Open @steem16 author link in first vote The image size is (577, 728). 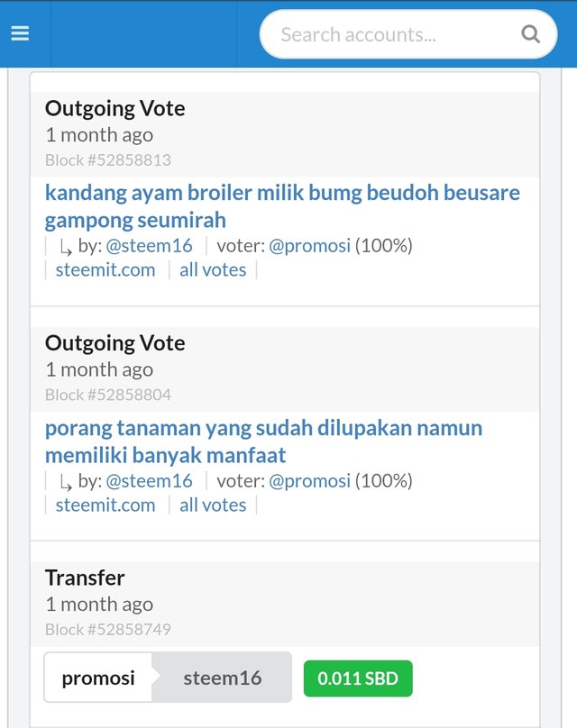click(149, 246)
